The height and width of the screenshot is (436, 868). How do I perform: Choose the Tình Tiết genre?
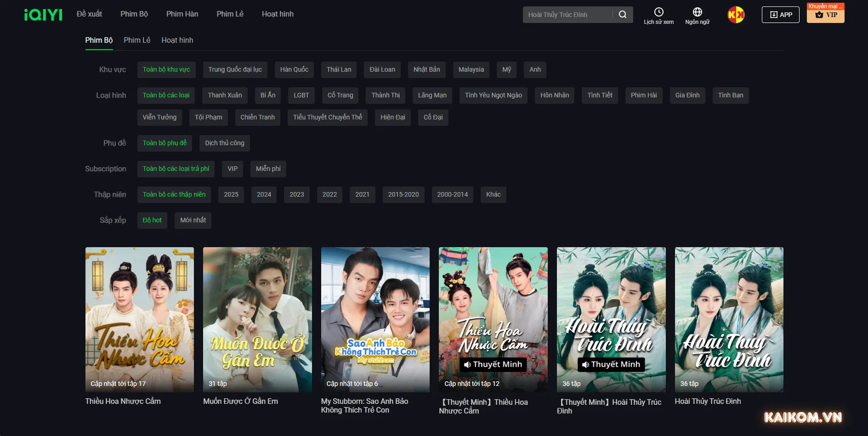click(600, 96)
